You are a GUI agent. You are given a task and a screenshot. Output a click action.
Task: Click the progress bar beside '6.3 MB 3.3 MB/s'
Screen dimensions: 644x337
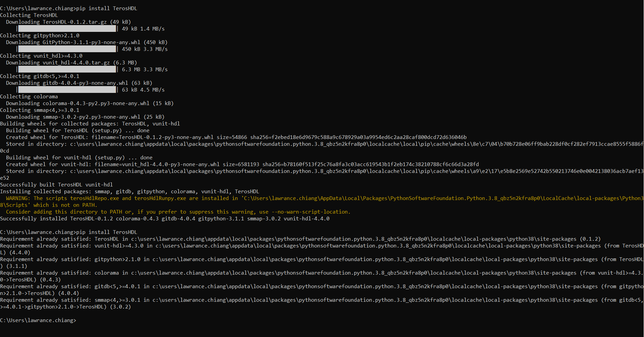coord(67,70)
